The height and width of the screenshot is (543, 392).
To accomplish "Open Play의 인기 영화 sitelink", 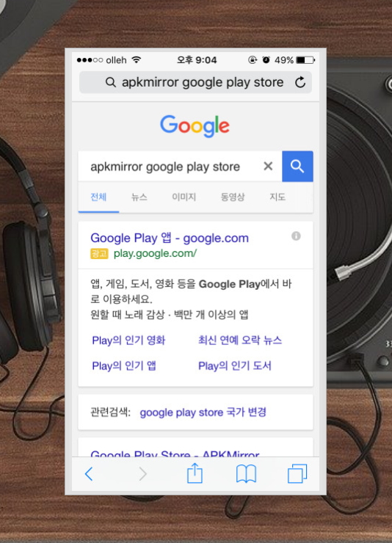I will 128,340.
